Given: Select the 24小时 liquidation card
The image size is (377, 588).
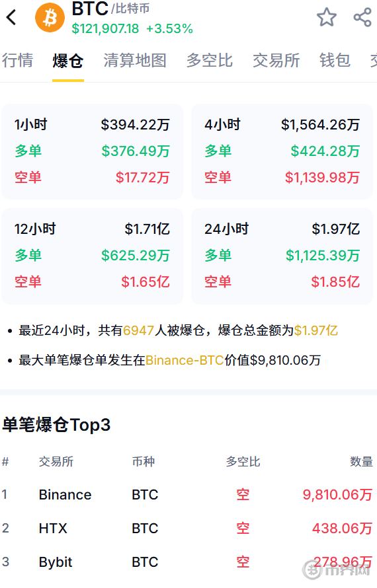Looking at the screenshot, I should click(282, 256).
